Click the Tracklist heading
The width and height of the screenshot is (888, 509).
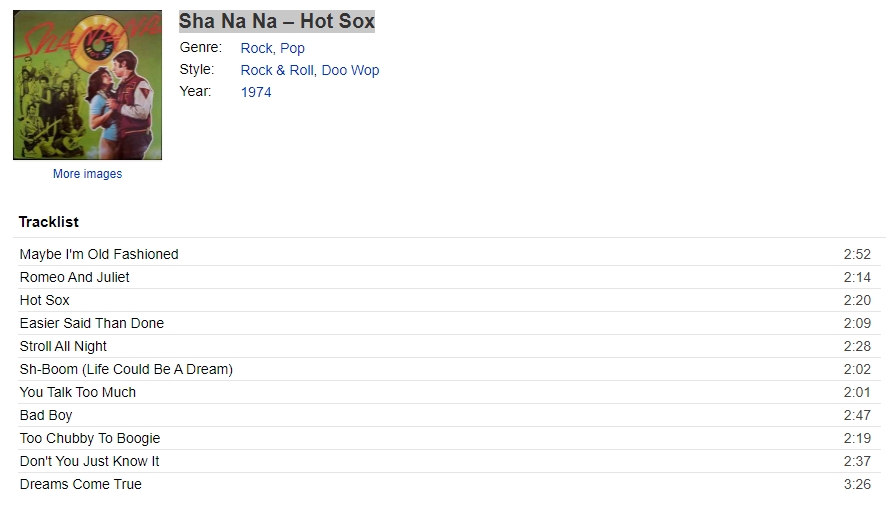tap(49, 222)
